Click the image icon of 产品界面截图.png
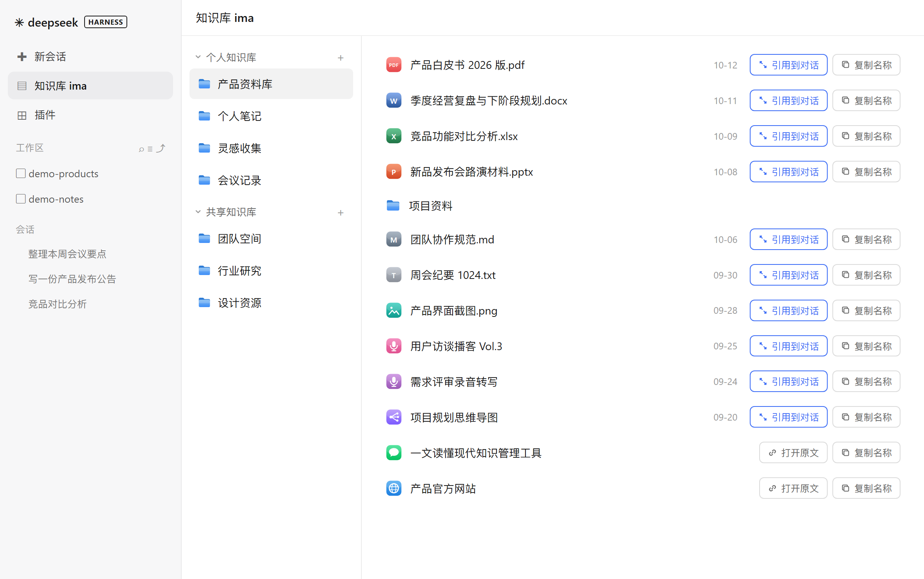Image resolution: width=924 pixels, height=579 pixels. click(393, 311)
